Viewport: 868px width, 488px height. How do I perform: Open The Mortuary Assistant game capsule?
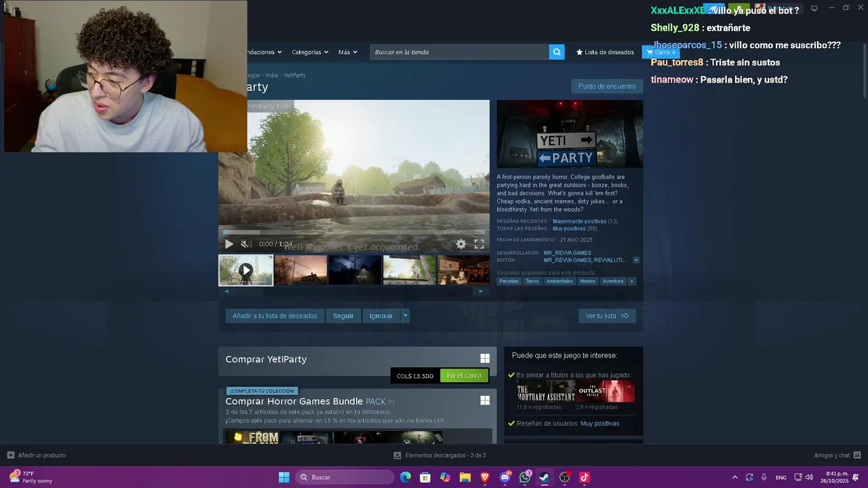tap(546, 392)
